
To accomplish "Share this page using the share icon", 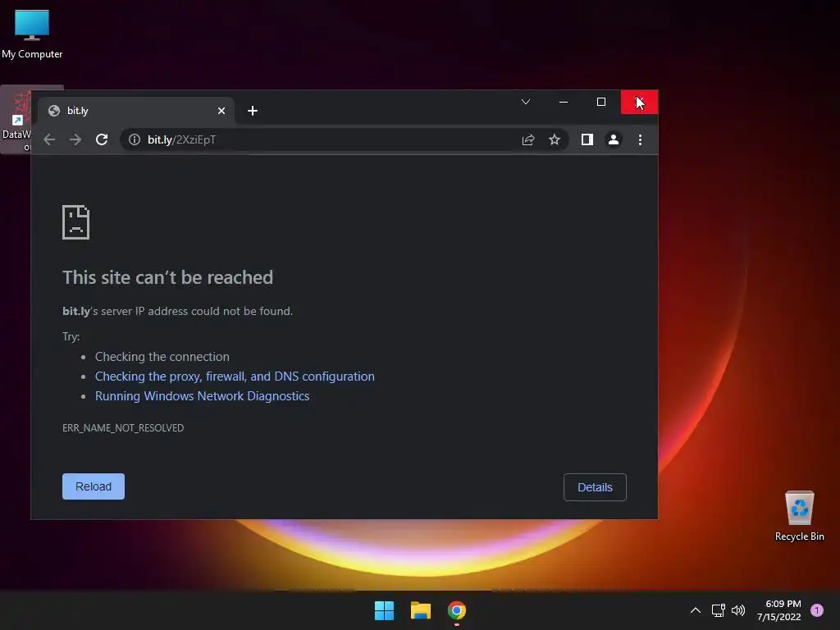I will point(528,139).
